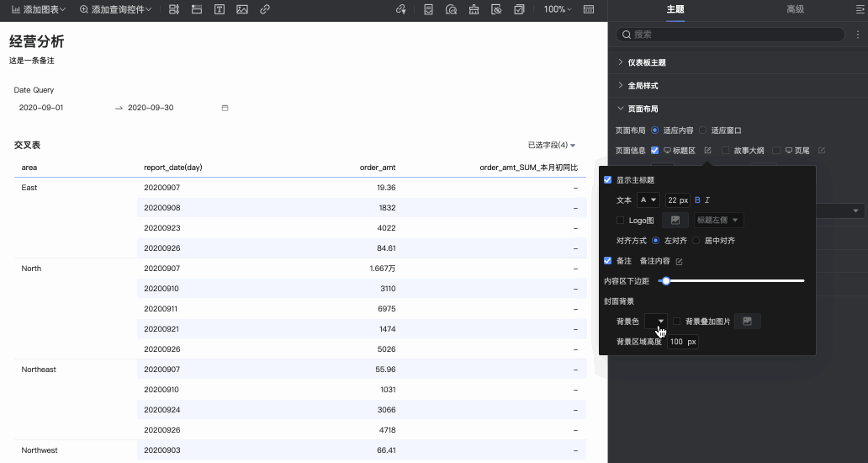Image resolution: width=868 pixels, height=463 pixels.
Task: Open the 背景色 color picker swatch
Action: pyautogui.click(x=655, y=322)
